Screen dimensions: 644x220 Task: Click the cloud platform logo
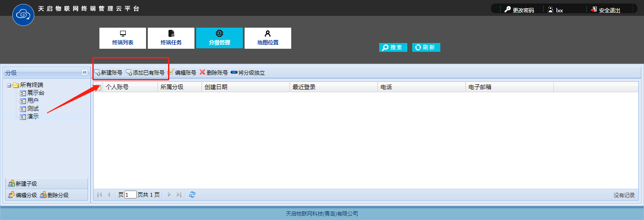pos(23,15)
